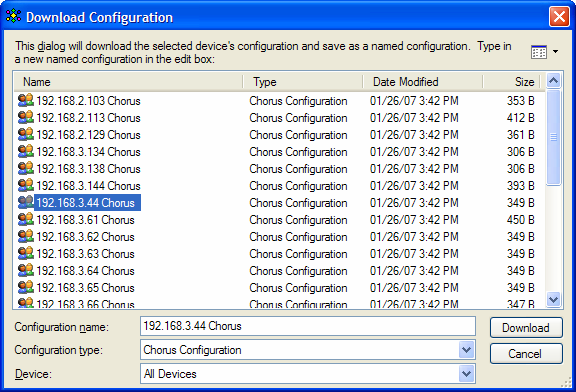The width and height of the screenshot is (576, 392).
Task: Click the scrollbar down arrow
Action: [554, 299]
